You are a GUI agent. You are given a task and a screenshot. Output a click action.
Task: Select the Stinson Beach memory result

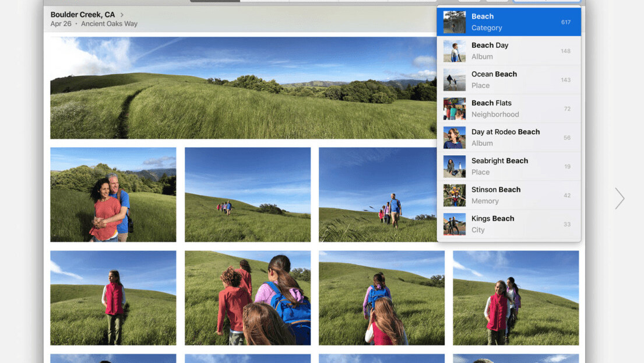pos(508,196)
